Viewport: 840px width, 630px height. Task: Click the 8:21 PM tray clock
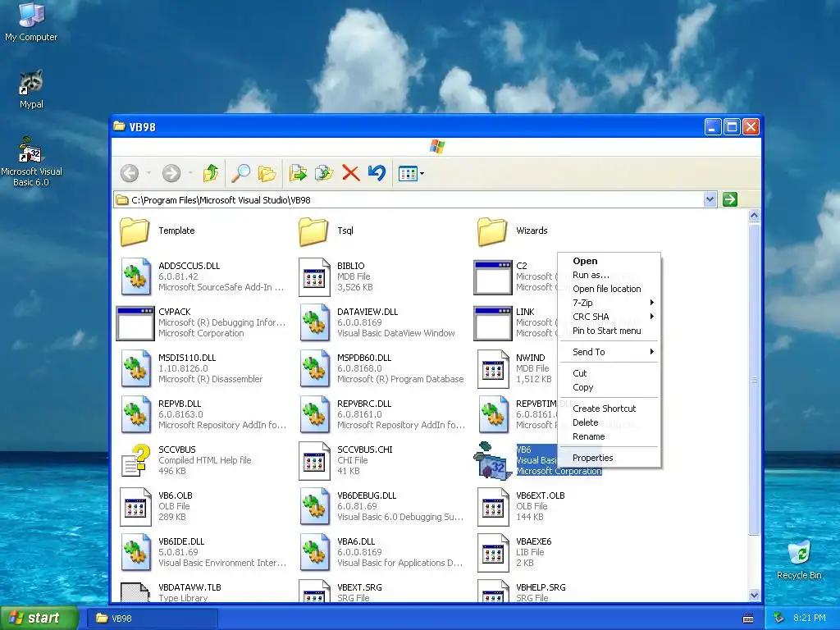click(x=809, y=618)
